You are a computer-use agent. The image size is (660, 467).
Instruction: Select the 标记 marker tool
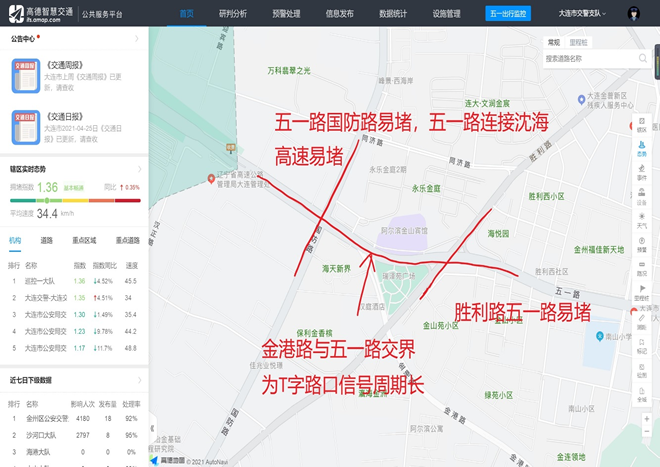click(641, 346)
